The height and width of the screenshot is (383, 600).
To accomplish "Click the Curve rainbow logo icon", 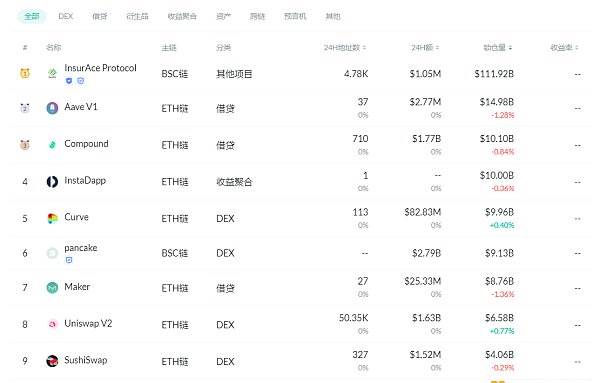I will [52, 218].
